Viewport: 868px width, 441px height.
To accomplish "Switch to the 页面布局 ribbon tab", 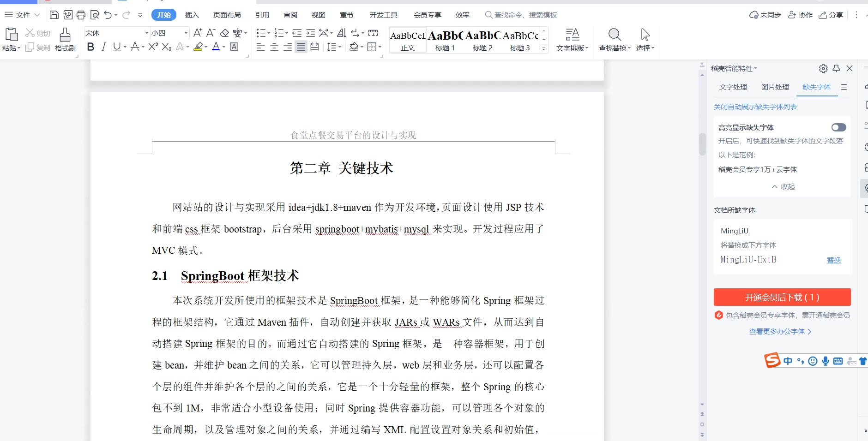I will click(227, 15).
